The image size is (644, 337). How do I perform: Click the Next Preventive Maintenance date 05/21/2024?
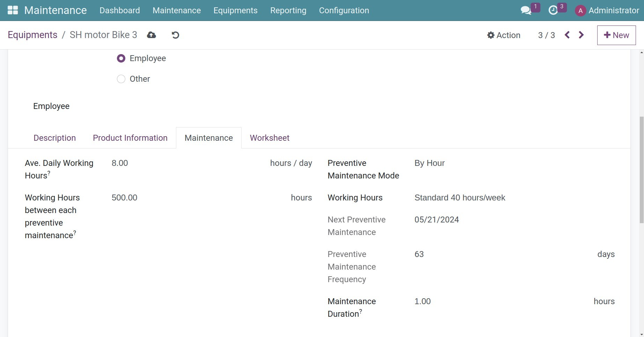click(x=437, y=220)
